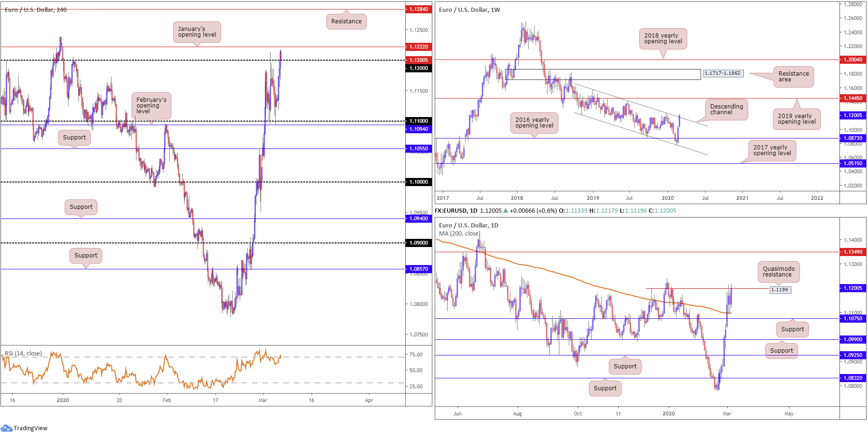Select the '2016 yearly opening level' callout
Screen dimensions: 868x434
534,123
